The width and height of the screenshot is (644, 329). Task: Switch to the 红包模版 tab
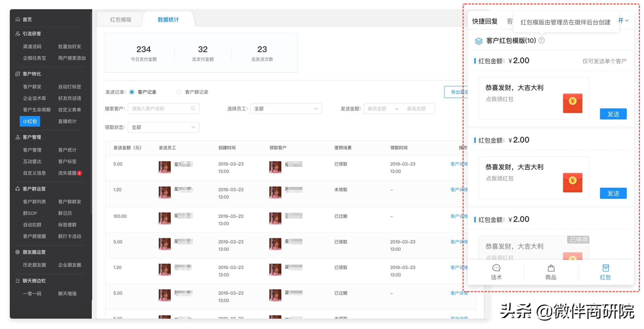pos(120,19)
